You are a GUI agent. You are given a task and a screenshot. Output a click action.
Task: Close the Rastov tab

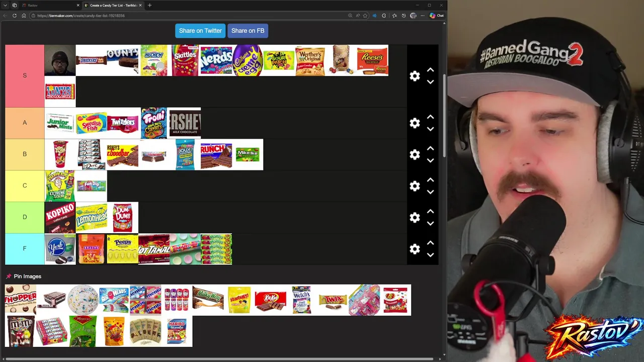[78, 5]
